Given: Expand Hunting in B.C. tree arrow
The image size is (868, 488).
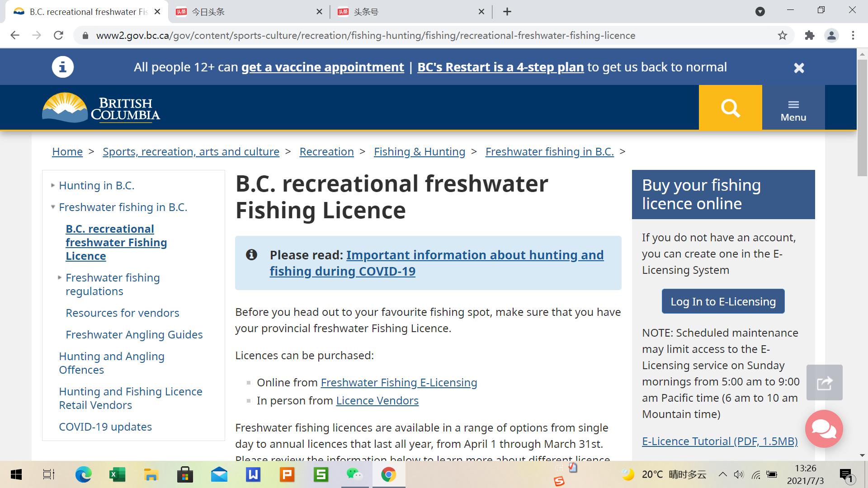Looking at the screenshot, I should (53, 185).
